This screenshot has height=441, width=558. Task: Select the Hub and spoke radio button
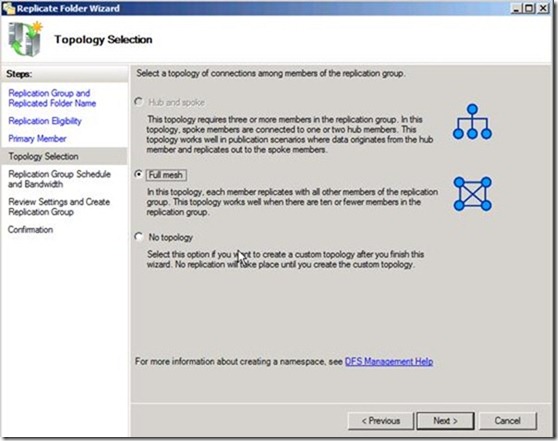click(x=138, y=102)
